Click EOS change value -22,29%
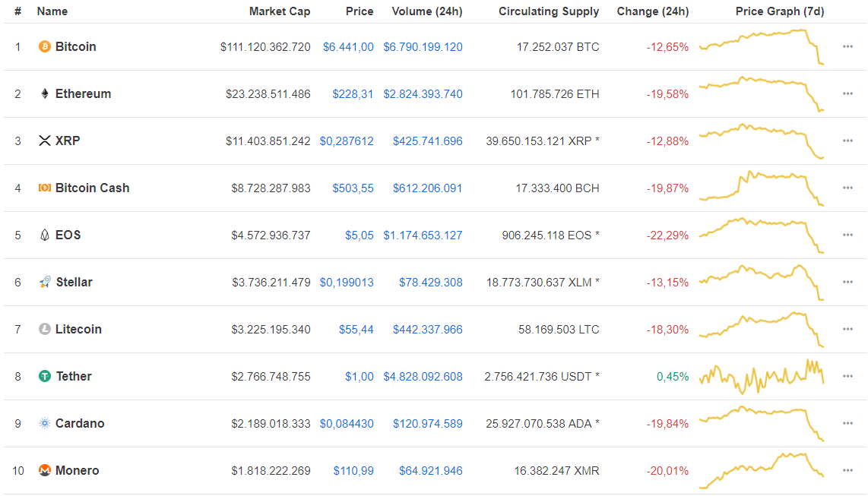The width and height of the screenshot is (868, 496). 667,235
